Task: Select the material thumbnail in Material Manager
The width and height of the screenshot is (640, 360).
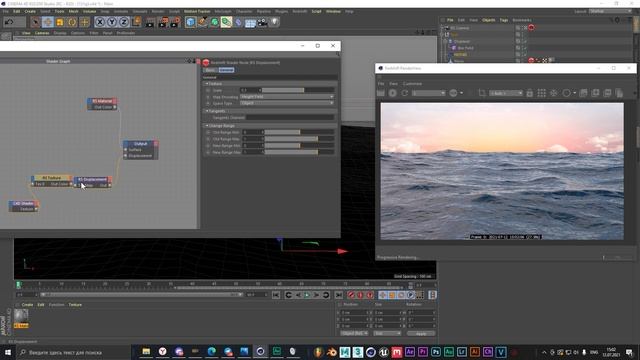Action: coord(21,316)
